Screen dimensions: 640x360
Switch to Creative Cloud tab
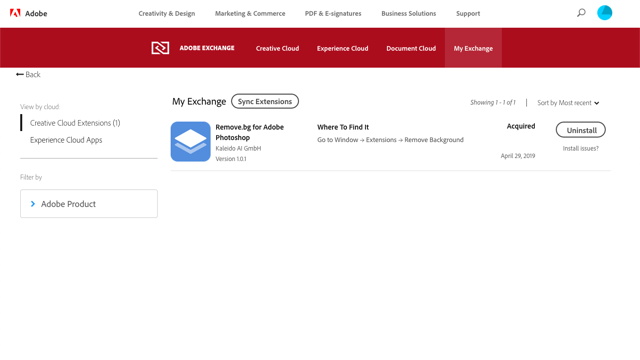277,48
